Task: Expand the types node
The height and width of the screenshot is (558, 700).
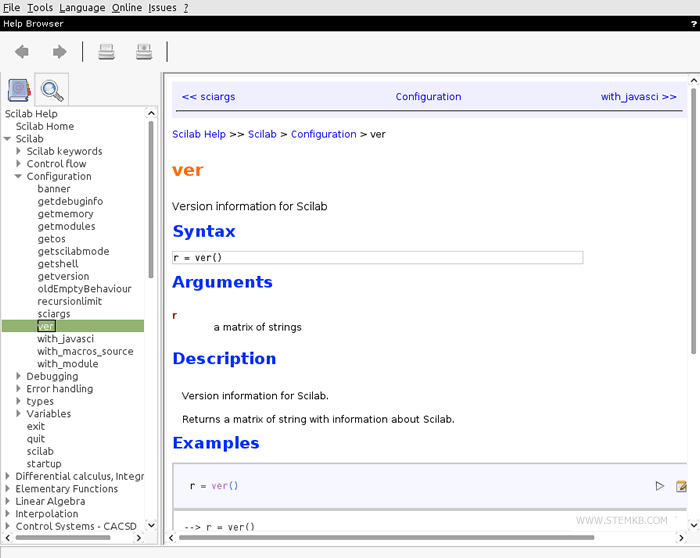Action: pos(18,401)
